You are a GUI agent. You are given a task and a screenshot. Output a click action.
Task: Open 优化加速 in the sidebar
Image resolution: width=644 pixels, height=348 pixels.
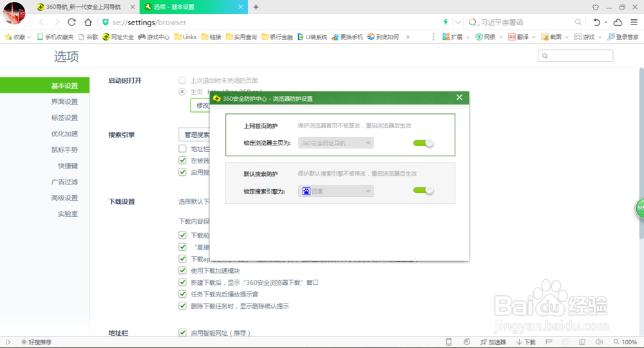tap(64, 134)
